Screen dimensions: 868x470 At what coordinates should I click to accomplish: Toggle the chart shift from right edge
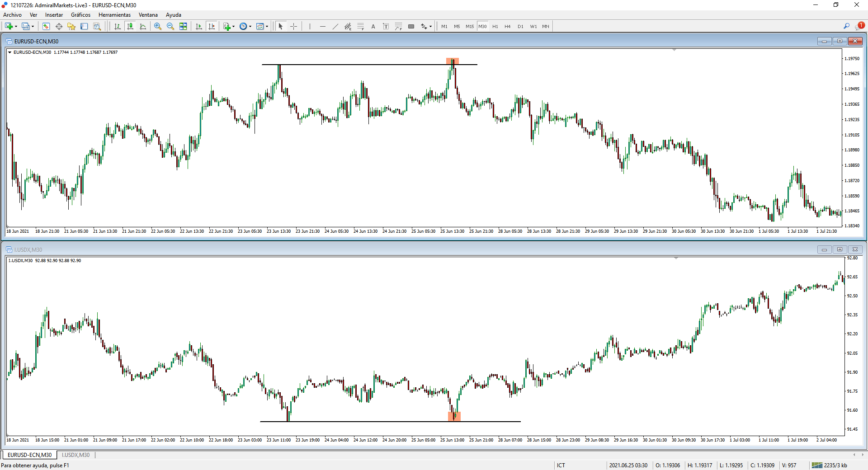(x=212, y=26)
